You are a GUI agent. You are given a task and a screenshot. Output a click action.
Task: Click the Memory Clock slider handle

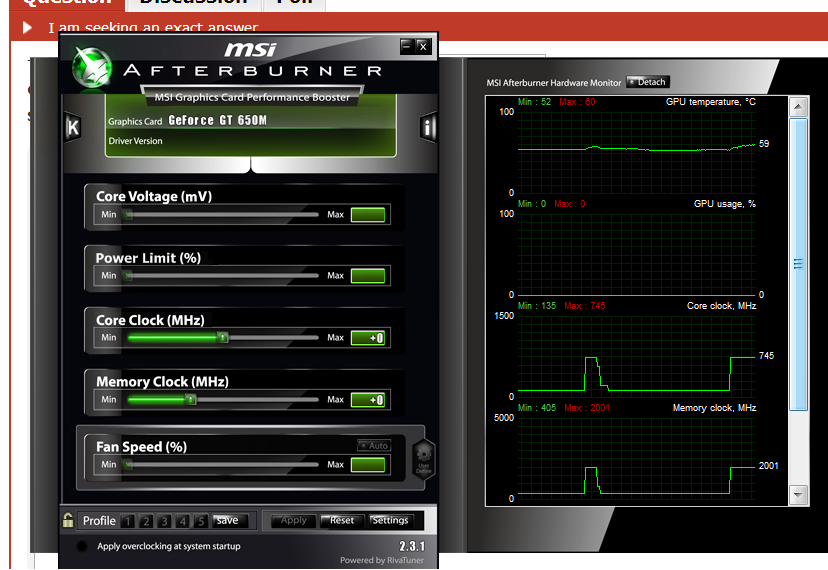point(191,399)
